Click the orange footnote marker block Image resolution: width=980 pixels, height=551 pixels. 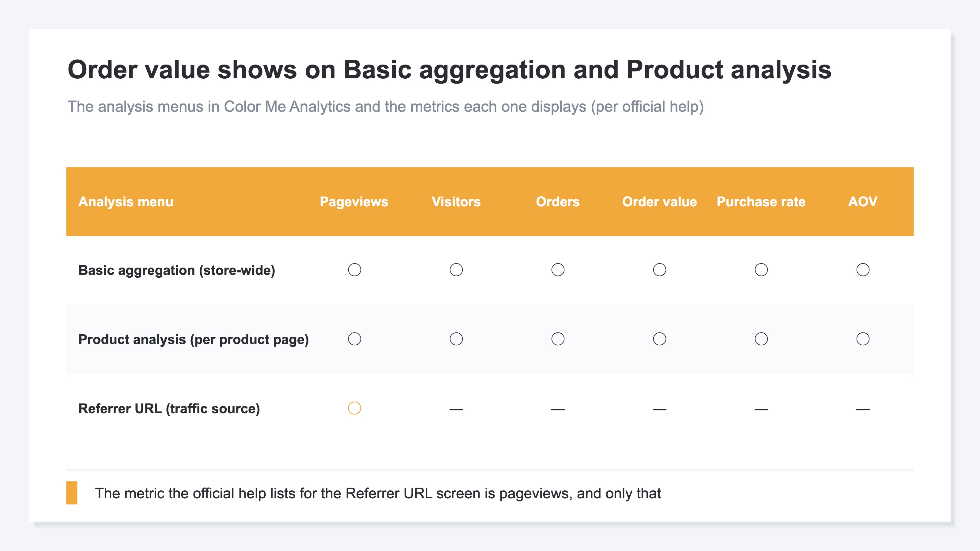72,493
